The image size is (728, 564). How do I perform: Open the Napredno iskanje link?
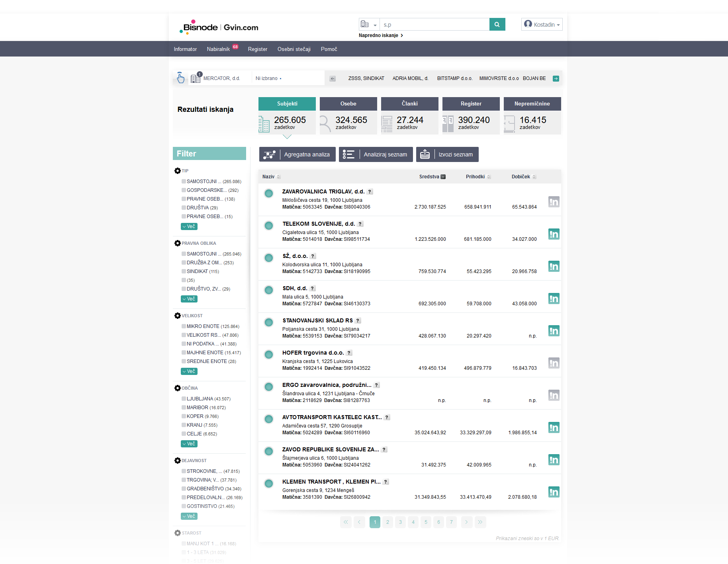[381, 35]
